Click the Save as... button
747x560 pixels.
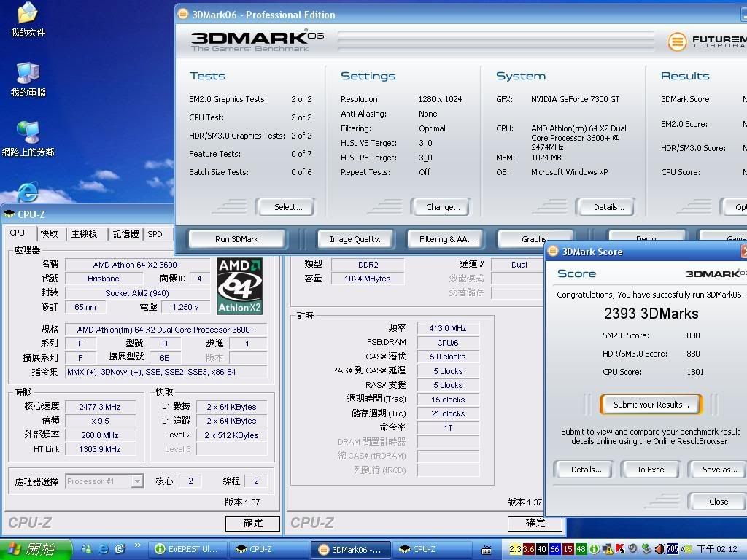click(x=719, y=470)
